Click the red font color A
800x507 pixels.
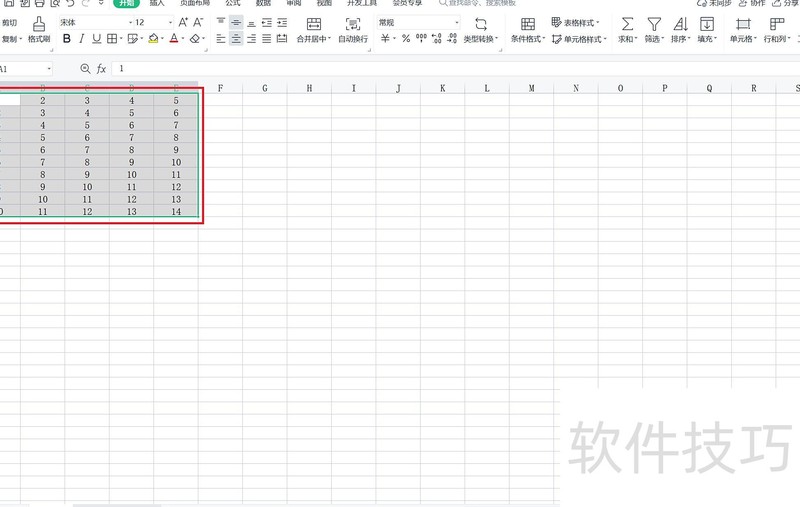click(x=174, y=39)
